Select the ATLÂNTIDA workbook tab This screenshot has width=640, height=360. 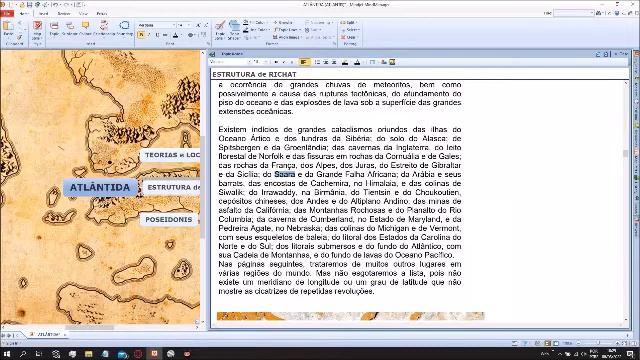[48, 334]
